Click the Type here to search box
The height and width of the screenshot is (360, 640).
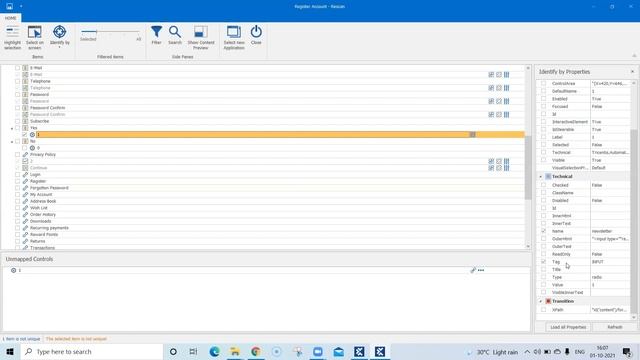pos(92,351)
